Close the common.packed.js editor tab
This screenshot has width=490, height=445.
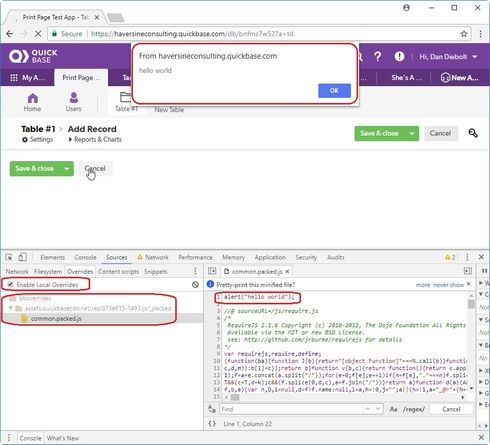(x=287, y=272)
